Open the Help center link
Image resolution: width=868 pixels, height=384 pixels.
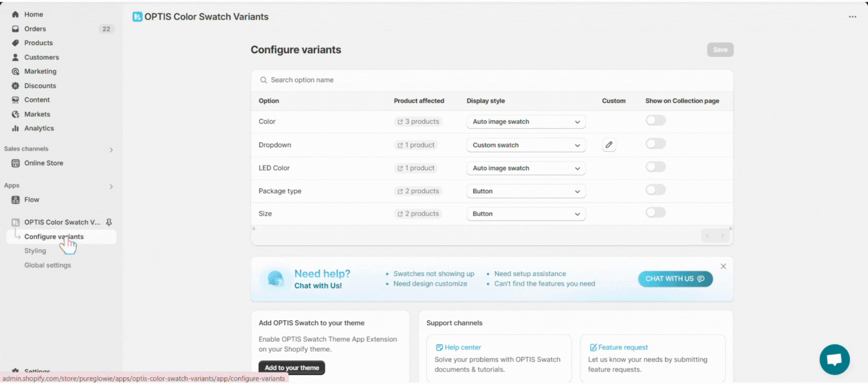coord(459,348)
